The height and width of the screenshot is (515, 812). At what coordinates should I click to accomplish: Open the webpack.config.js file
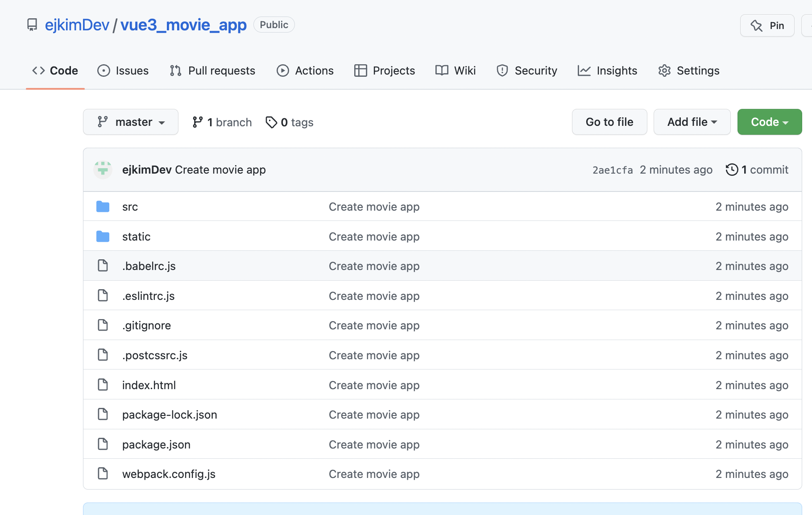point(169,474)
